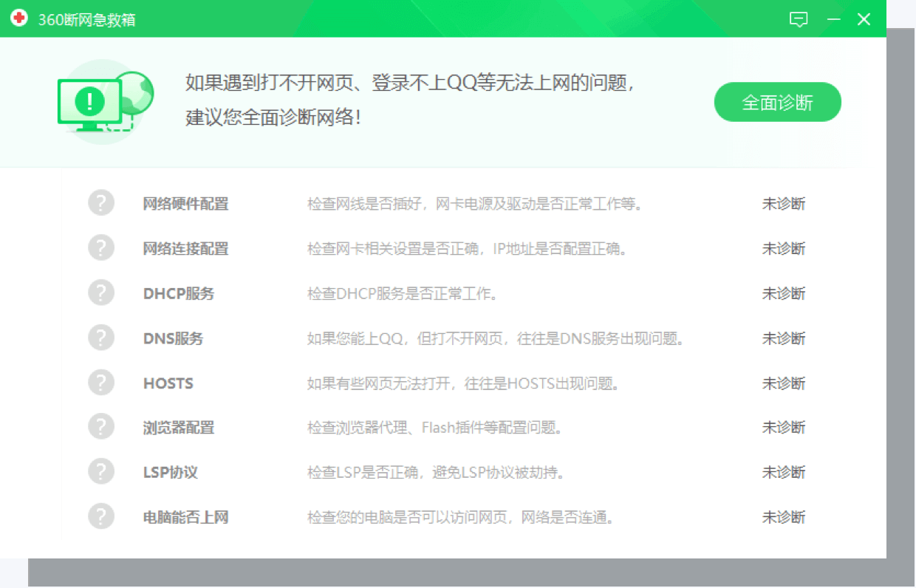Screen dimensions: 916x588
Task: Select the 网络硬件配置 item label
Action: pos(185,204)
